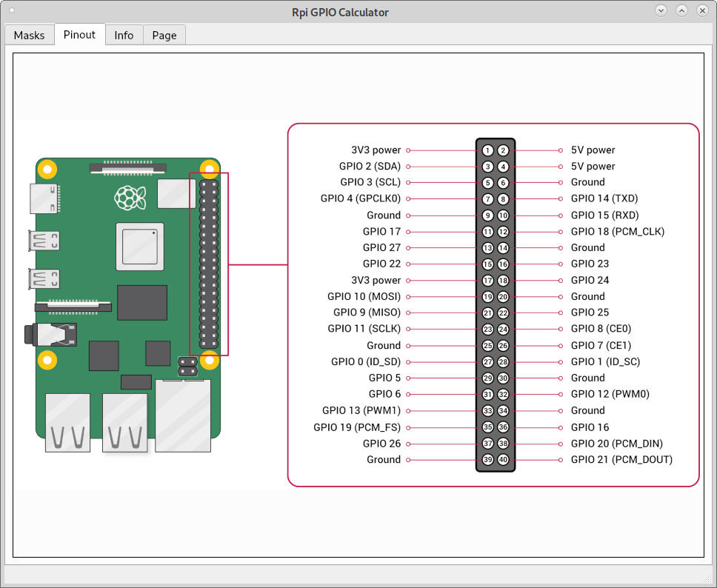Click the 'GPIO 2 (SDA)' label
Image resolution: width=717 pixels, height=588 pixels.
(x=370, y=167)
